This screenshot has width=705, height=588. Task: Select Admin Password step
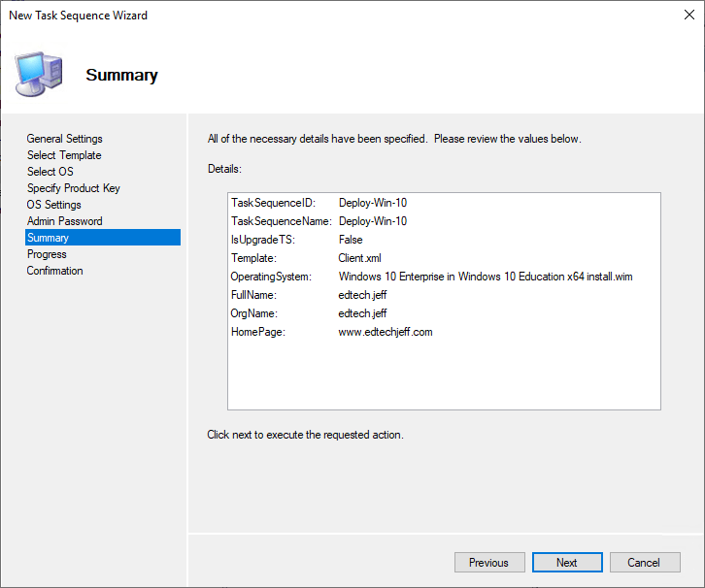[x=64, y=221]
